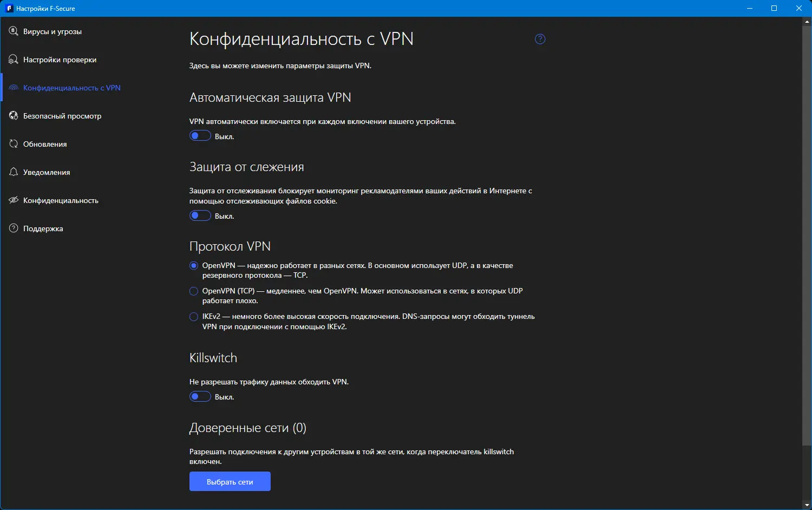Click the Viruses and threats magnifier icon
Screen dimensions: 812x510
(14, 31)
